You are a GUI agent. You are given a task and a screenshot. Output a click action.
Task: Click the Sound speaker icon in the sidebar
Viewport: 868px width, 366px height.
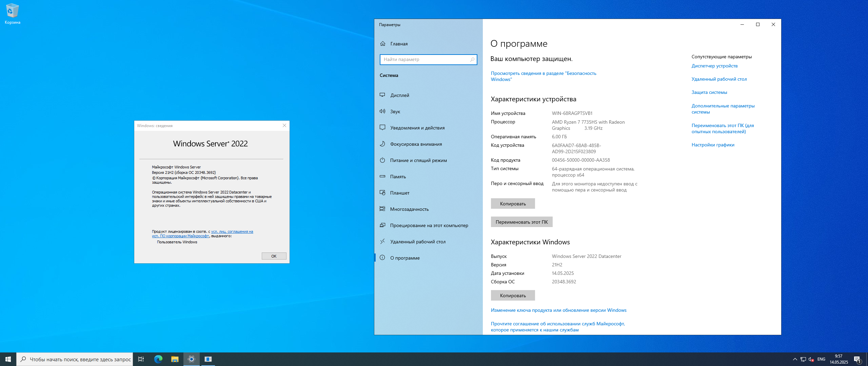382,111
